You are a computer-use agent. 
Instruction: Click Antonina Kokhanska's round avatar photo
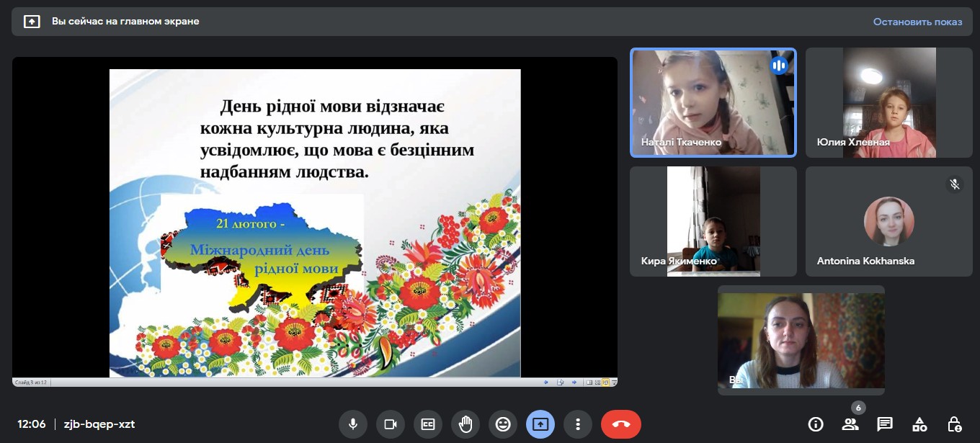(x=889, y=221)
